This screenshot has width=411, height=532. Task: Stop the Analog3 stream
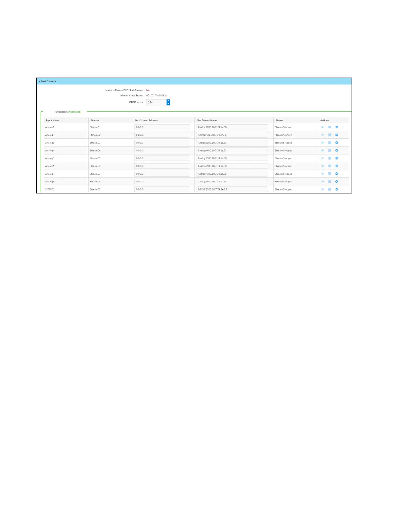click(330, 143)
